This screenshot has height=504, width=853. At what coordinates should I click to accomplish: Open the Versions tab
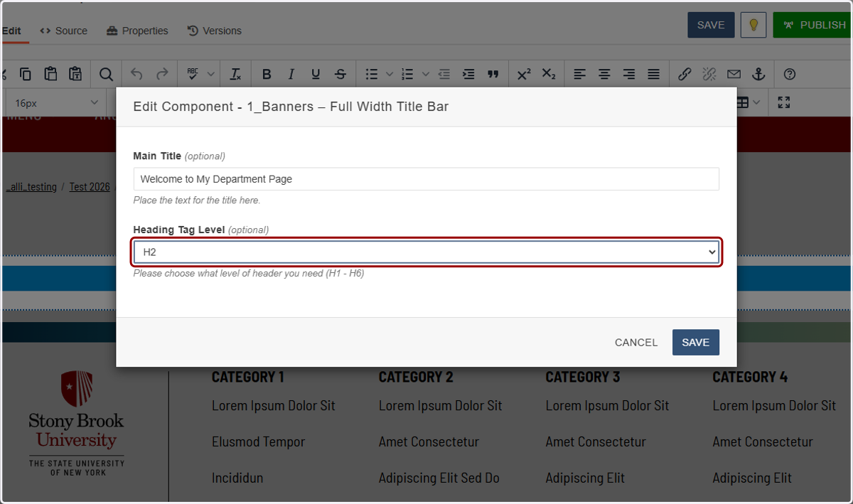click(x=215, y=31)
